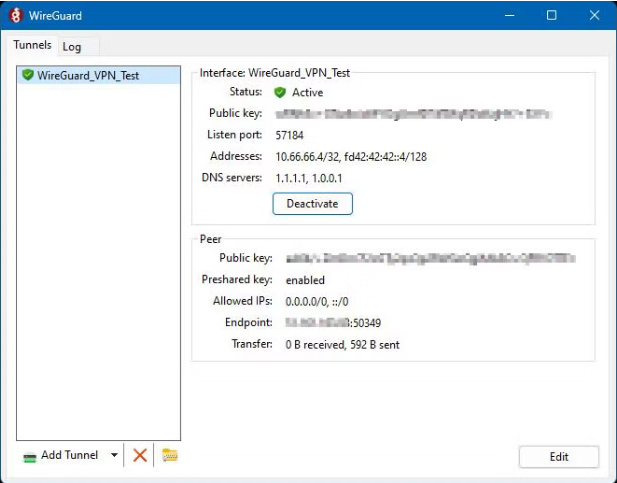Edit the selected tunnel configuration
617x483 pixels.
pyautogui.click(x=559, y=457)
